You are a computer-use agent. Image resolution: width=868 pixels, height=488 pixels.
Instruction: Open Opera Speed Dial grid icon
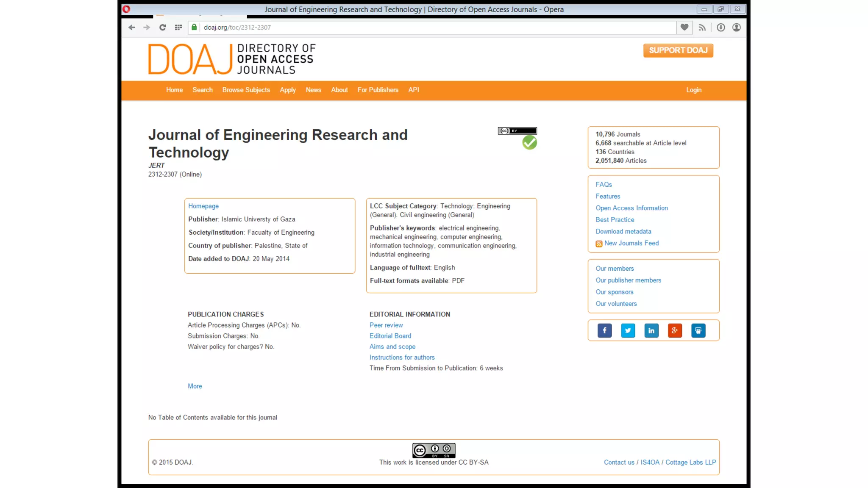[x=178, y=28]
